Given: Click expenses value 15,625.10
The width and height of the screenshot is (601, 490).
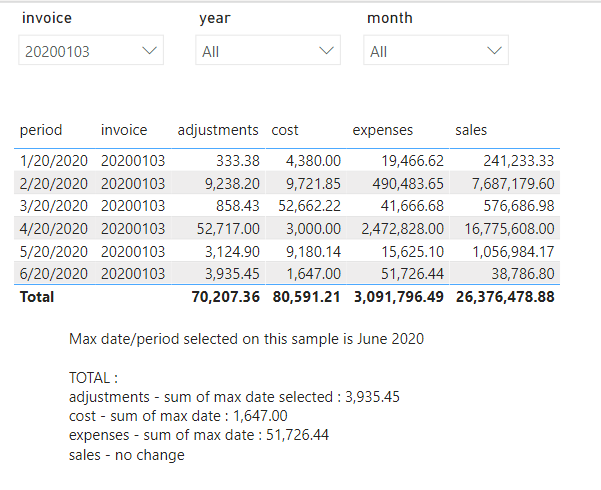Looking at the screenshot, I should tap(412, 252).
